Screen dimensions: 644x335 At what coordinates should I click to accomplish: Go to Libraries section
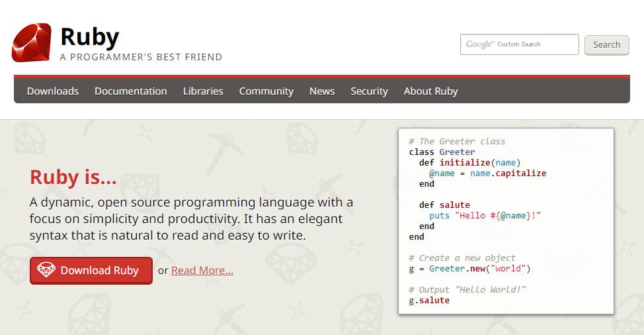point(203,91)
